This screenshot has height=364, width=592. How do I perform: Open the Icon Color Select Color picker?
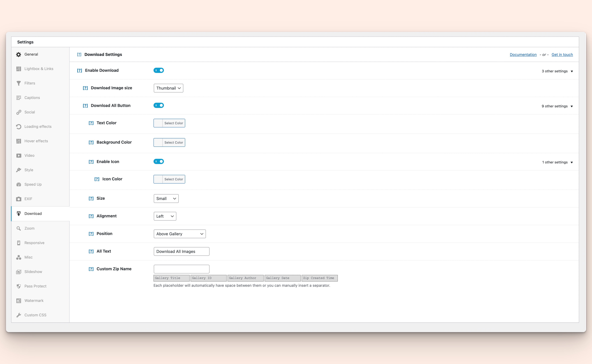click(x=169, y=179)
